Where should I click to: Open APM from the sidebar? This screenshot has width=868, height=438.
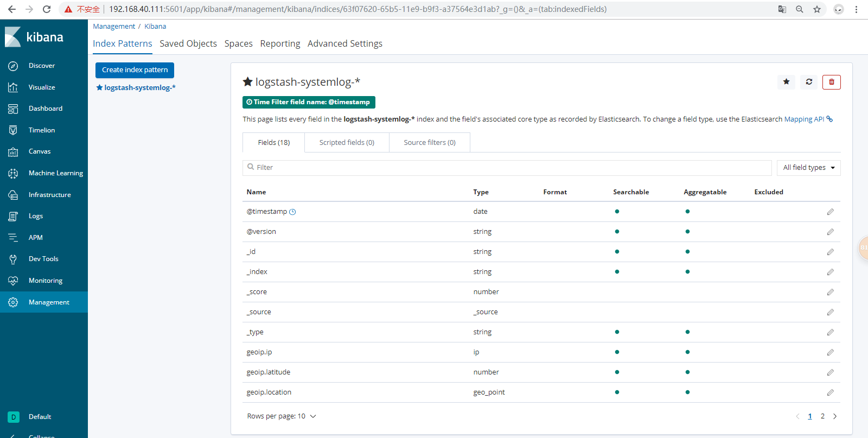(36, 238)
